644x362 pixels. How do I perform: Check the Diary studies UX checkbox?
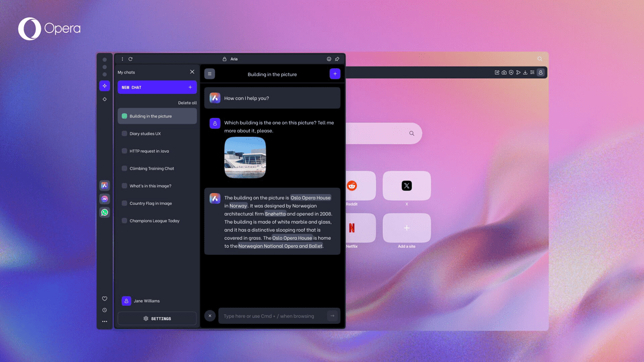[125, 134]
